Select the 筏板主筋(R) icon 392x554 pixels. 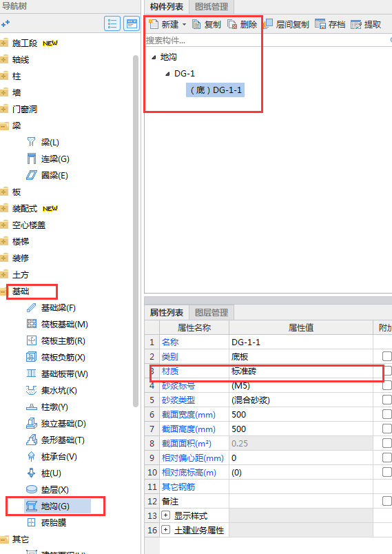click(32, 340)
